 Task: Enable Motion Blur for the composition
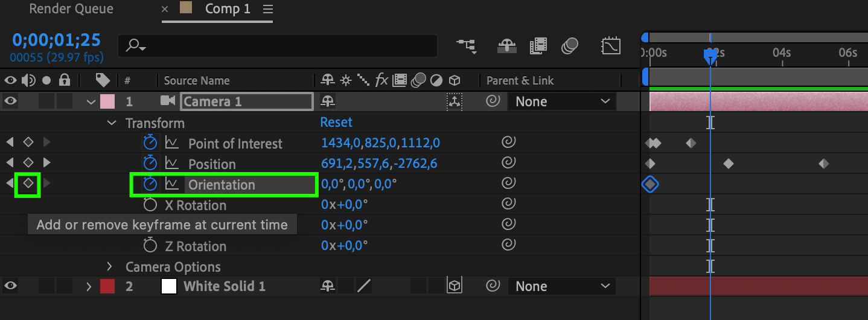click(x=570, y=46)
